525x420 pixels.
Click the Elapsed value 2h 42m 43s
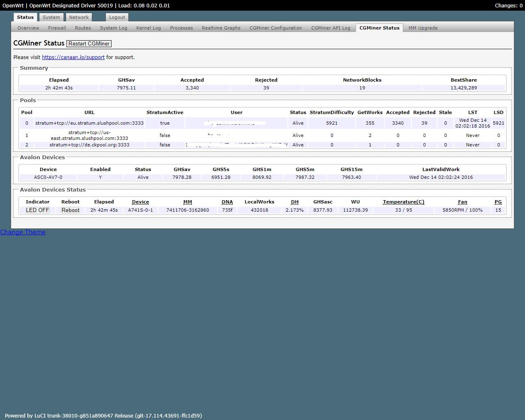[x=59, y=88]
